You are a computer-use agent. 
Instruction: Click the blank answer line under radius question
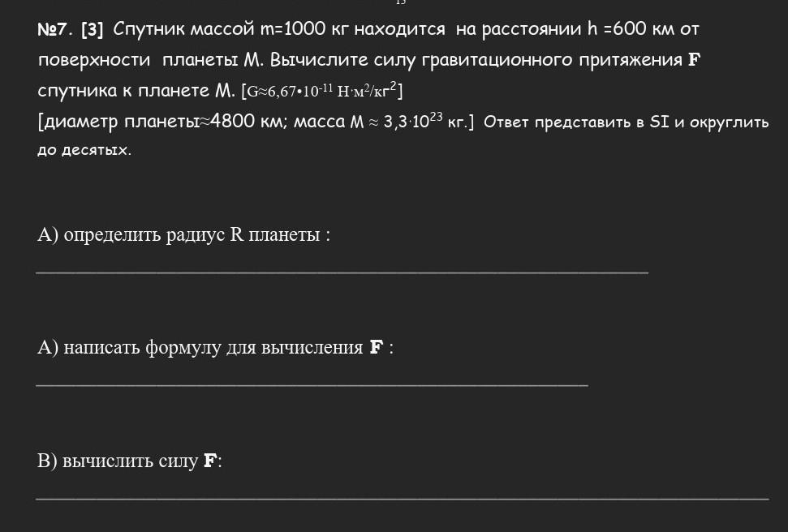pyautogui.click(x=342, y=272)
